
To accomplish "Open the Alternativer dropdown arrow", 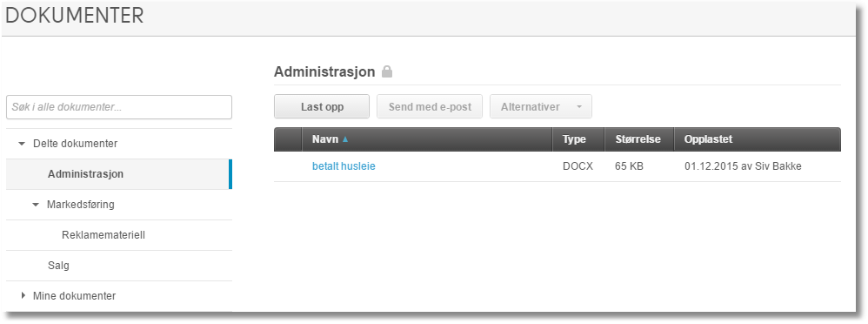I will tap(579, 107).
